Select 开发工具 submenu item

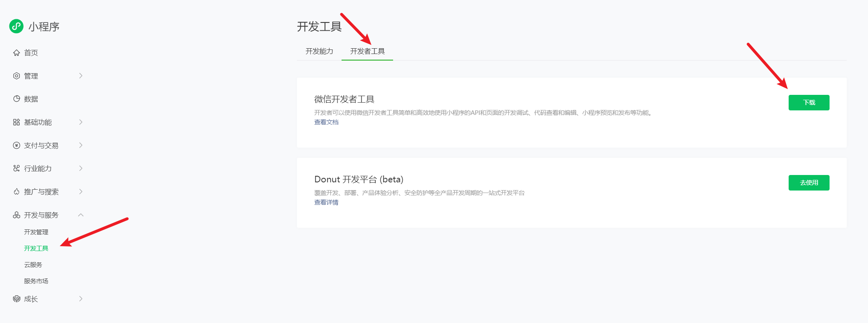pyautogui.click(x=36, y=248)
